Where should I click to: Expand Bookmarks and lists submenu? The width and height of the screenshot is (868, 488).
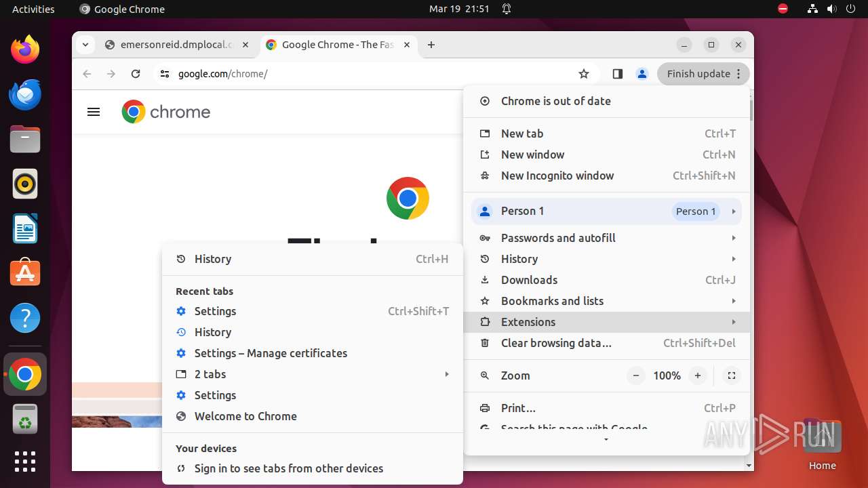coord(607,301)
